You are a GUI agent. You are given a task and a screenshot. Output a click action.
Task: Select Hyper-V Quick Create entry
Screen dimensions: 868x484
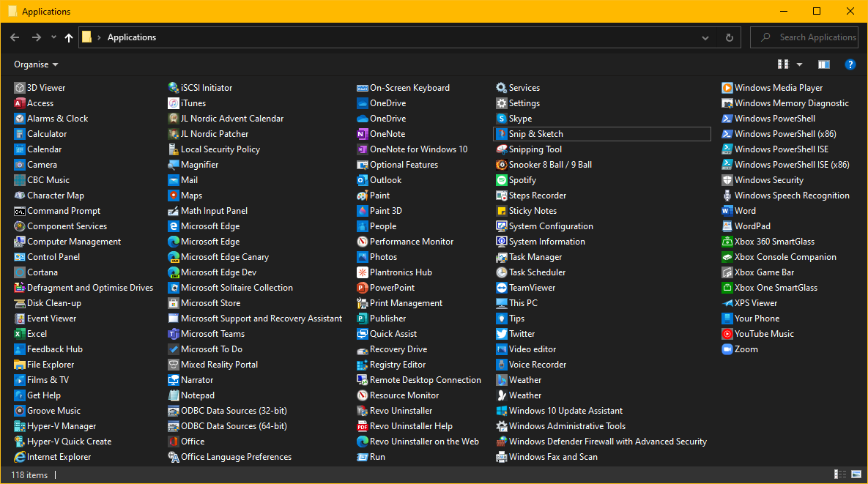[x=62, y=442]
